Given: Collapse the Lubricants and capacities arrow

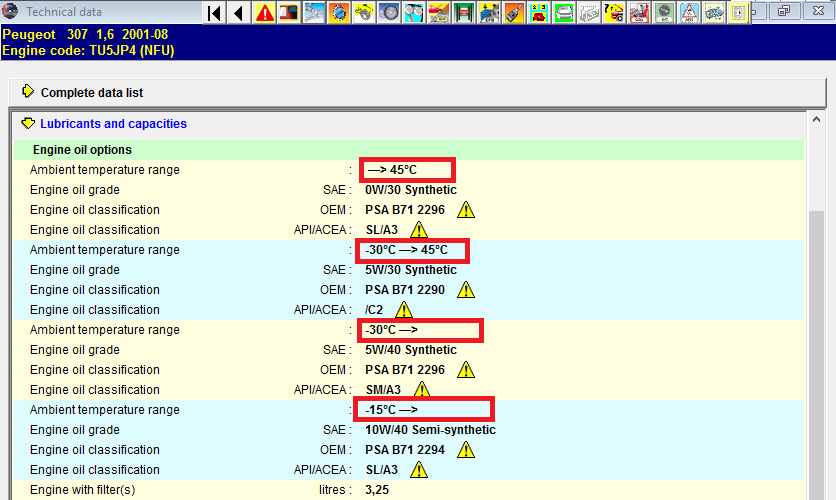Looking at the screenshot, I should pyautogui.click(x=28, y=124).
